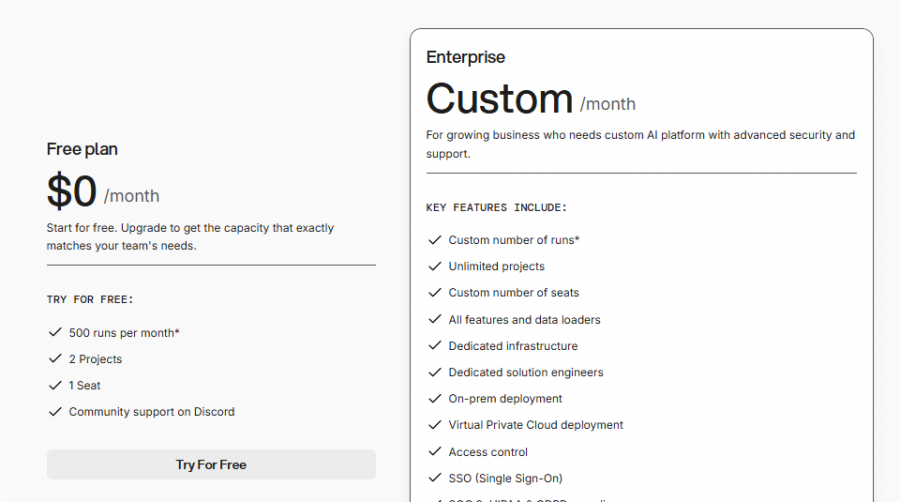The height and width of the screenshot is (502, 900).
Task: Select the Dedicated solution engineers feature text
Action: [525, 372]
